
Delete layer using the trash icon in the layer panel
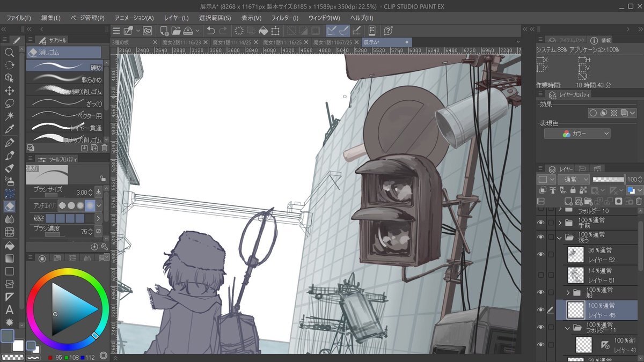[639, 201]
